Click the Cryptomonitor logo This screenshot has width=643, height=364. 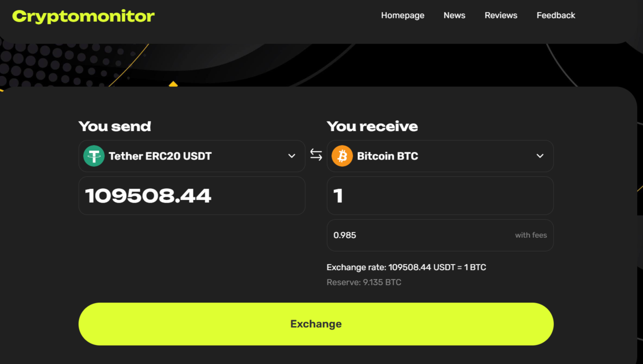pyautogui.click(x=83, y=16)
